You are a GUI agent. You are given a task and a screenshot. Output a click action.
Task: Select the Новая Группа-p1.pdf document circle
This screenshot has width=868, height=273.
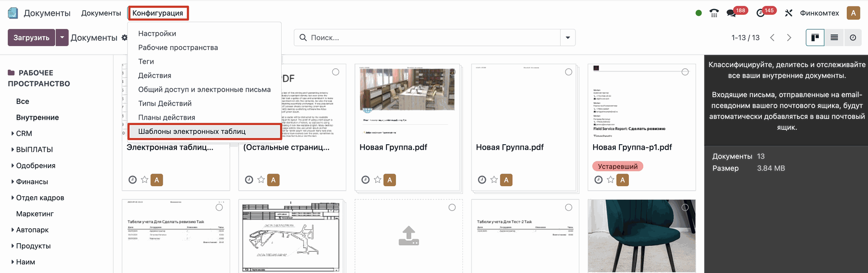click(x=685, y=72)
